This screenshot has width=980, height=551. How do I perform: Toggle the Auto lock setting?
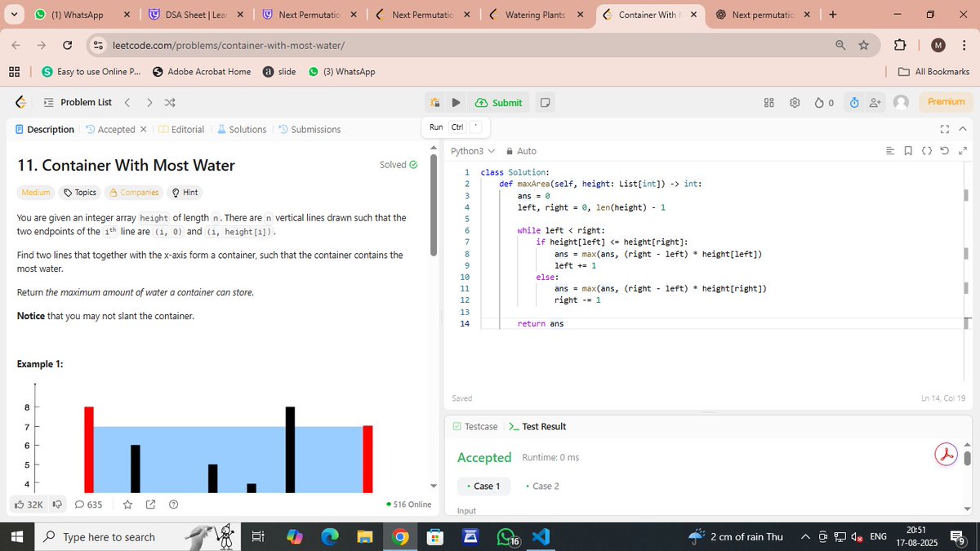(x=521, y=151)
